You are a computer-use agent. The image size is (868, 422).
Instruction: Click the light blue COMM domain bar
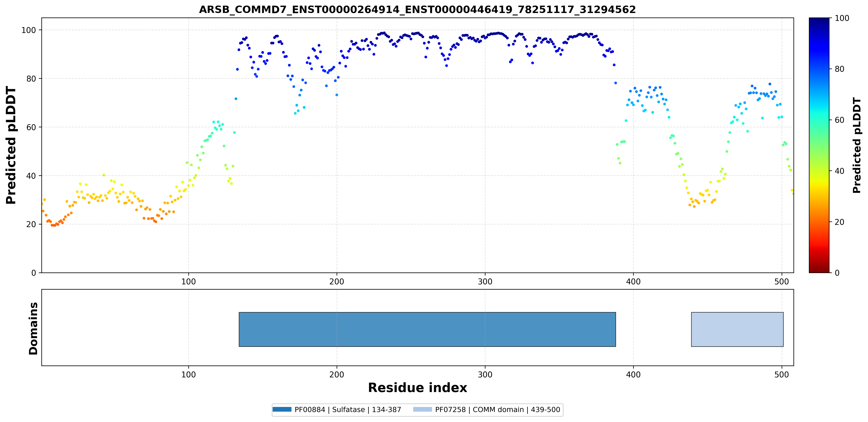[x=737, y=329]
